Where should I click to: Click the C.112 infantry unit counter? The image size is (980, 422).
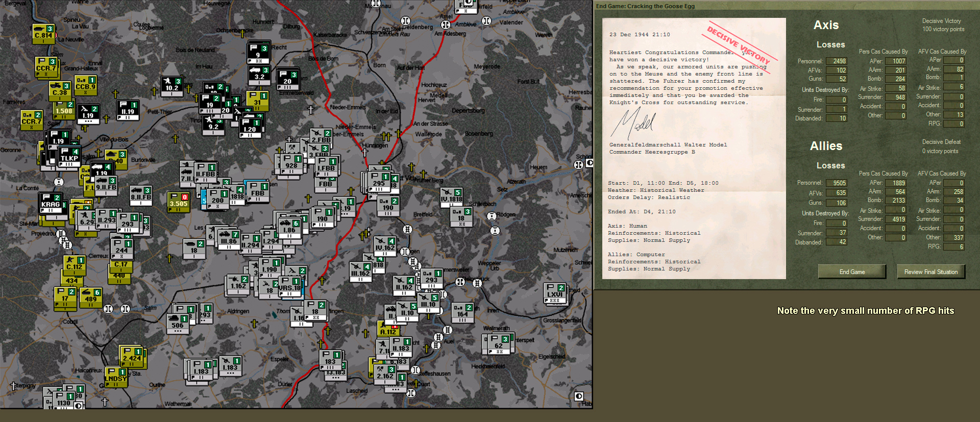coord(75,265)
